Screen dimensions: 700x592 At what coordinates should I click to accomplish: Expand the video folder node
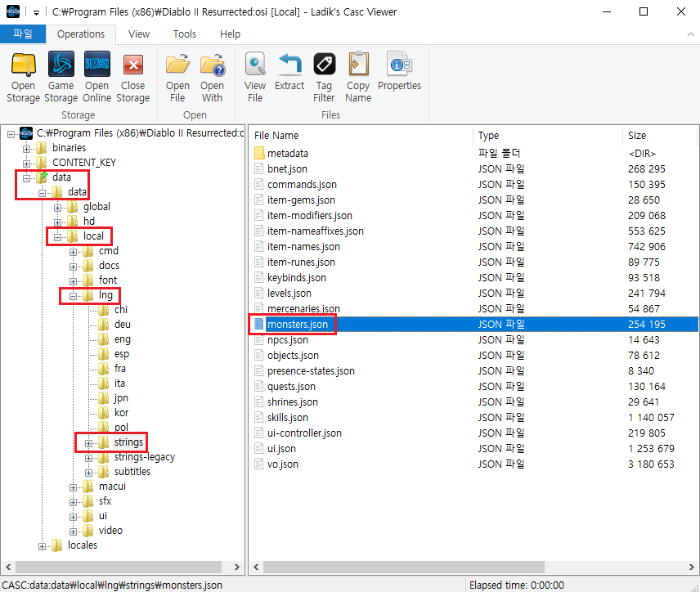[x=74, y=531]
